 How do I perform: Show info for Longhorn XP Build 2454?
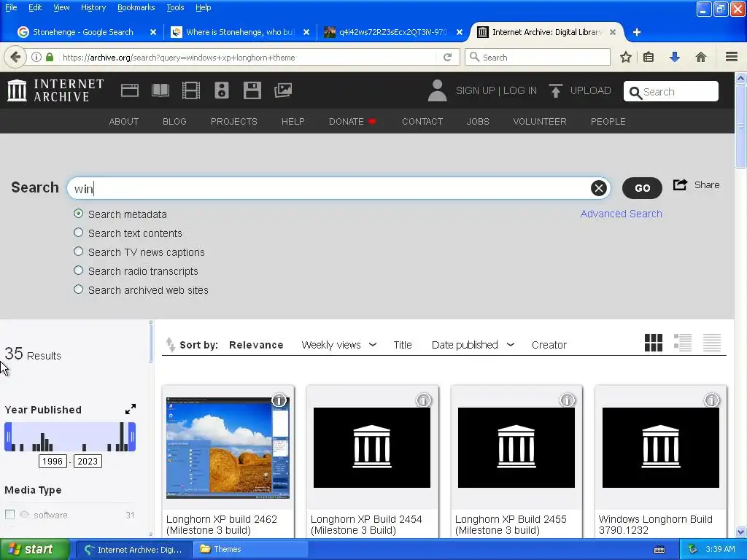pos(423,400)
